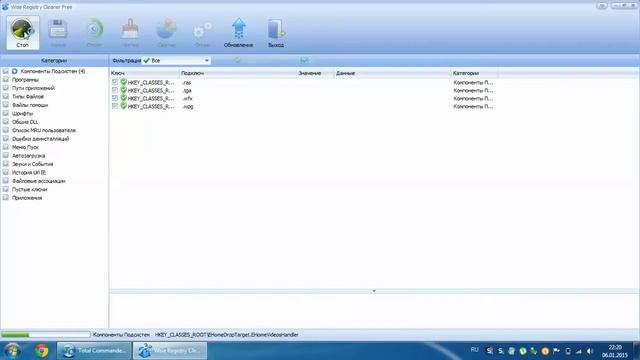This screenshot has width=640, height=360.
Task: Click the floppy disk backup toolbar icon
Action: [58, 29]
